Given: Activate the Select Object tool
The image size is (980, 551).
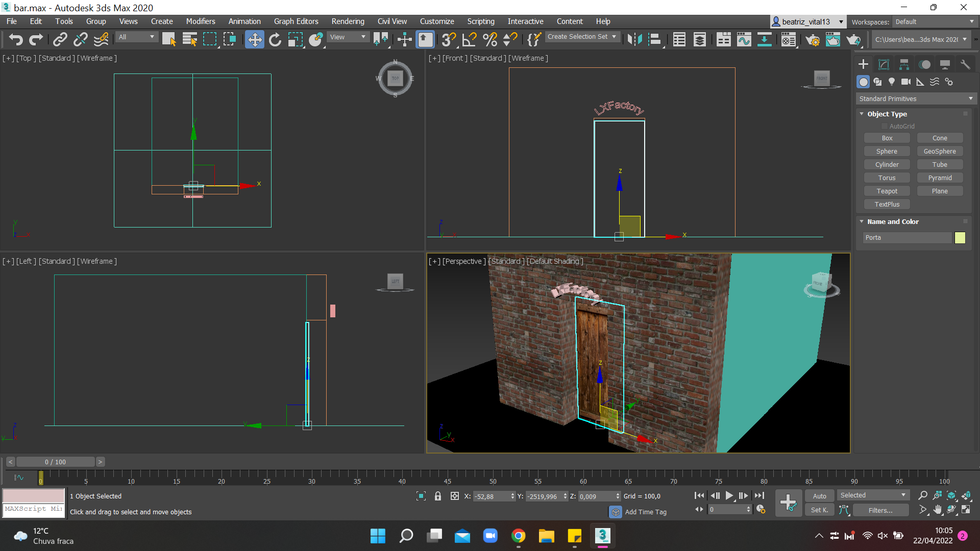Looking at the screenshot, I should pos(169,39).
